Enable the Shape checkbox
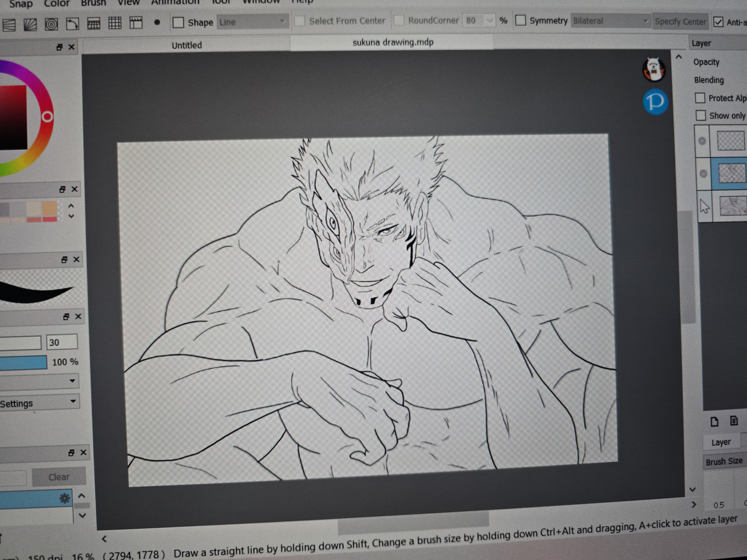The image size is (747, 560). pyautogui.click(x=179, y=22)
